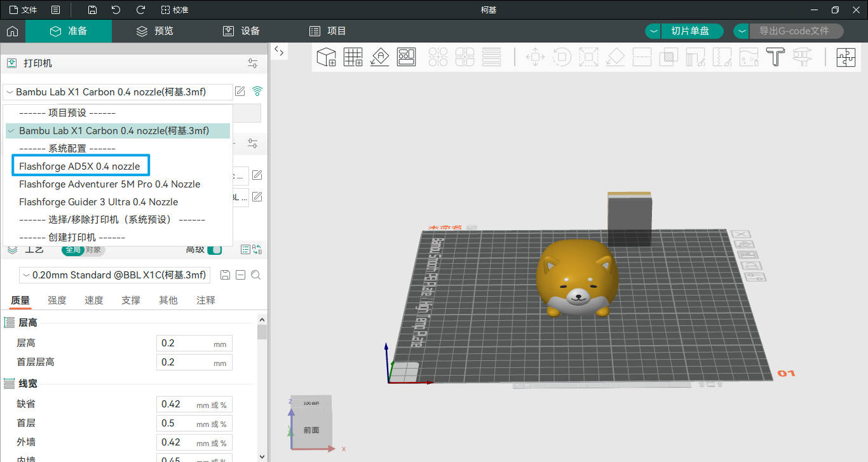Click the Auto orient toolbar icon
The height and width of the screenshot is (462, 868).
(379, 57)
